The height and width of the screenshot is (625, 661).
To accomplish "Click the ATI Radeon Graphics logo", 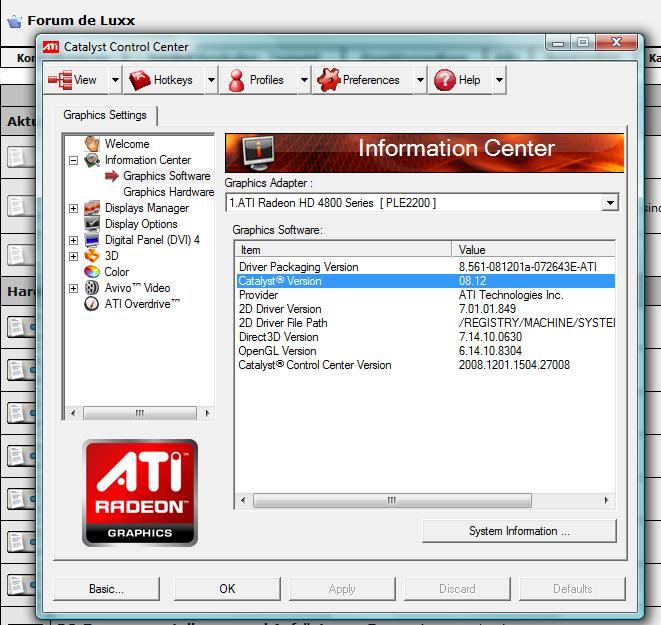I will click(x=140, y=493).
